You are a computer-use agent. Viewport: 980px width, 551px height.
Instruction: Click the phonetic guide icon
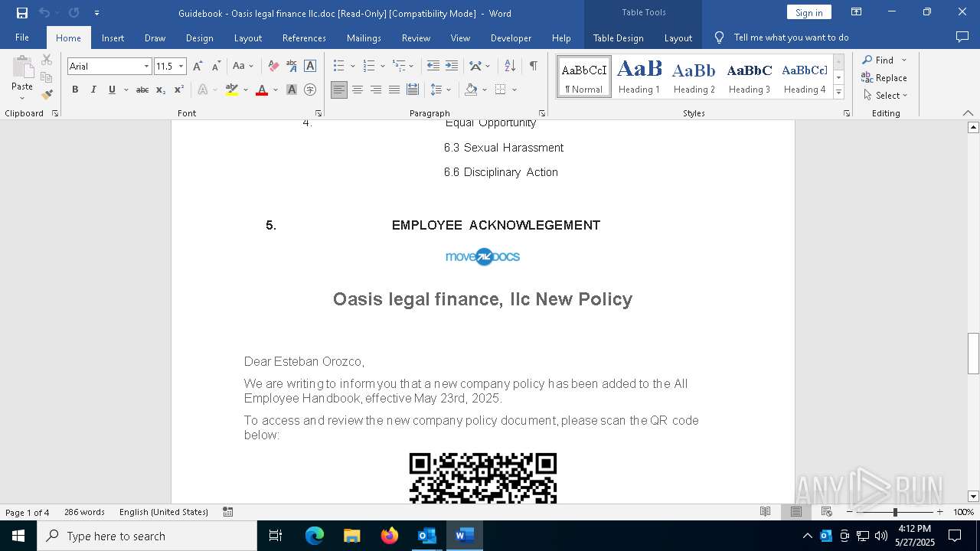click(x=292, y=67)
